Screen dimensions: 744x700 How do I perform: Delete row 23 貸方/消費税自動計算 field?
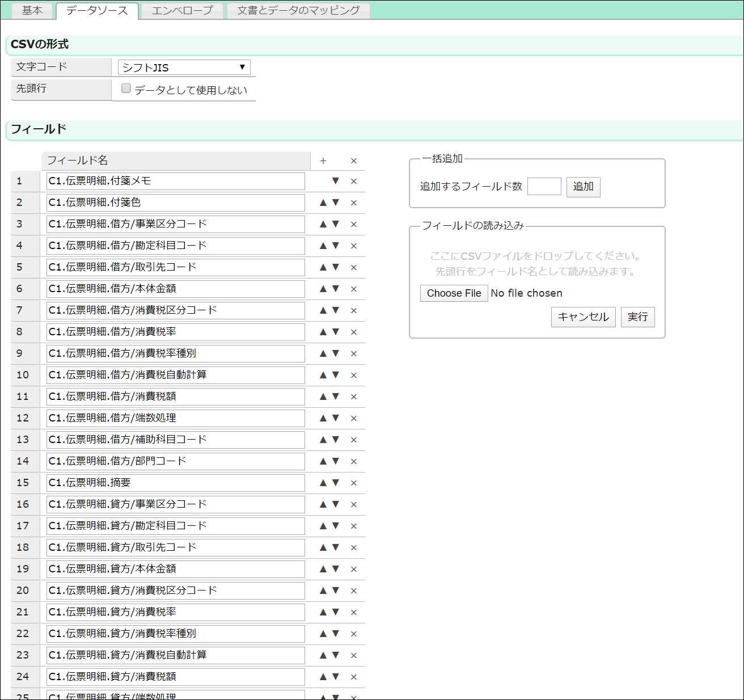[353, 655]
